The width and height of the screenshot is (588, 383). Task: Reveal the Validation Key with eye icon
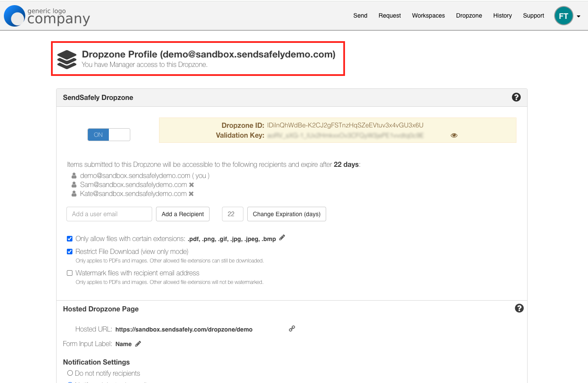click(454, 135)
